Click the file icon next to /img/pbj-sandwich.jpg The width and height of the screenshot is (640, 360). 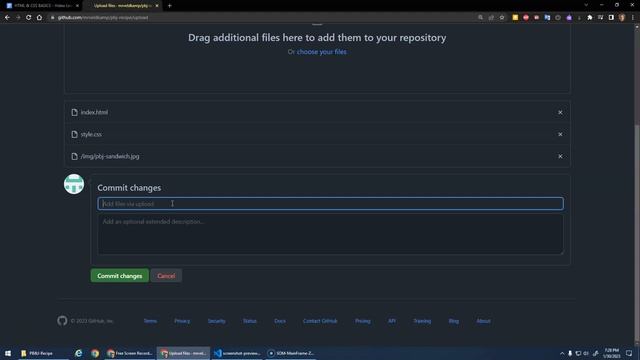click(74, 156)
